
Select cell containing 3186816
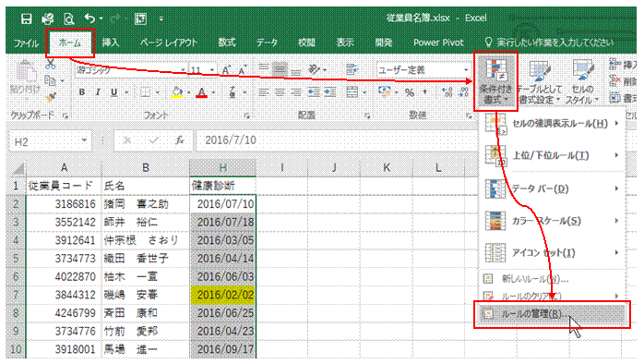click(x=64, y=204)
